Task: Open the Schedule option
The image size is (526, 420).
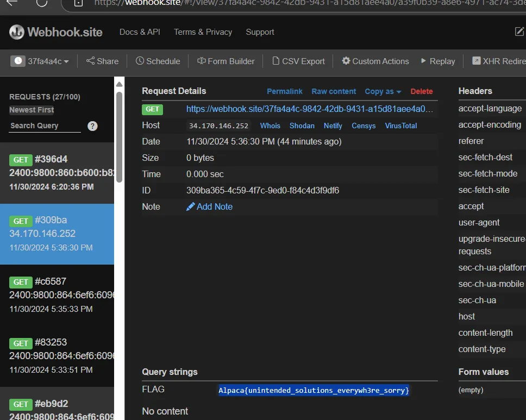Action: click(158, 61)
